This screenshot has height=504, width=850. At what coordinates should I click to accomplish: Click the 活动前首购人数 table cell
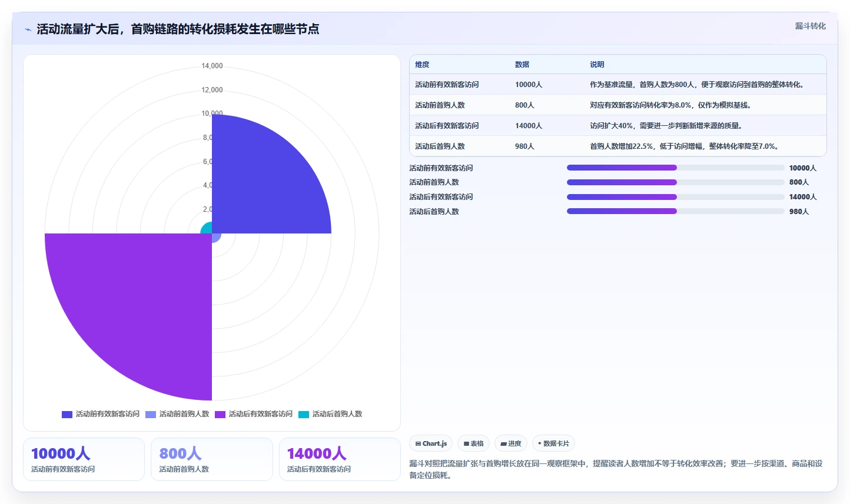[x=440, y=105]
